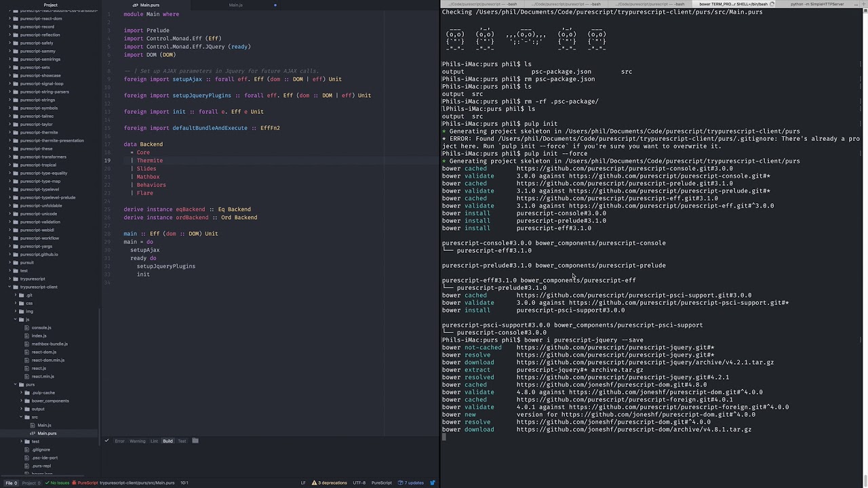Switch to the python -m SimpleHTTPServer terminal tab

click(817, 4)
